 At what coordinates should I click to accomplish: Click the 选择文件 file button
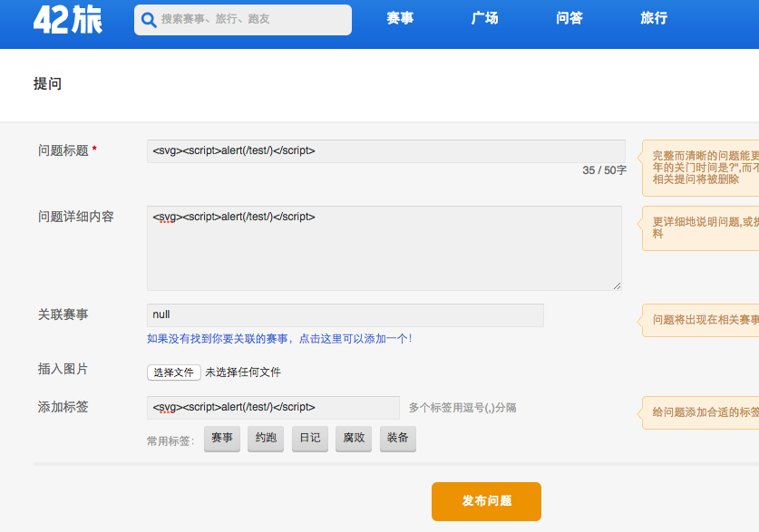pos(174,372)
